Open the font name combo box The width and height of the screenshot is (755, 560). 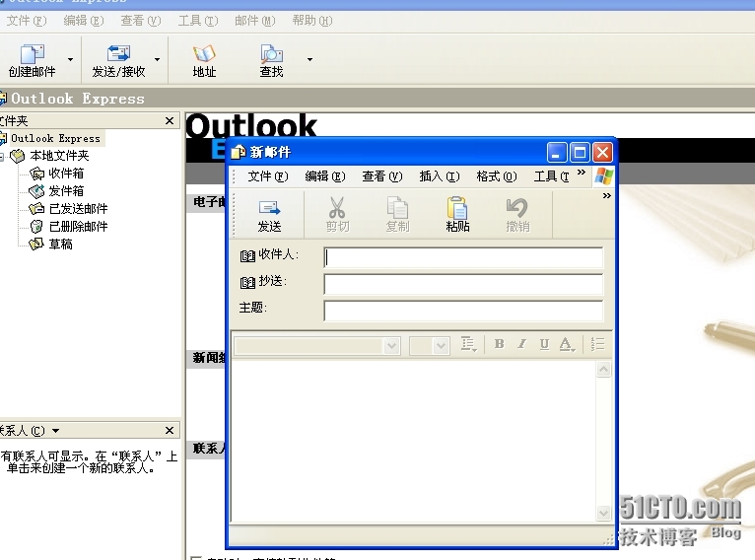click(x=317, y=345)
